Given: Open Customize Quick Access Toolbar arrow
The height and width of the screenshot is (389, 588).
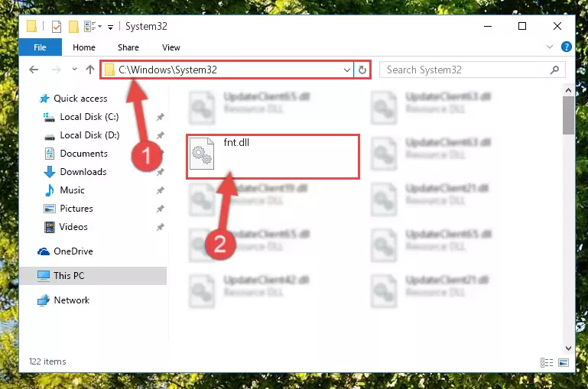Looking at the screenshot, I should (110, 27).
